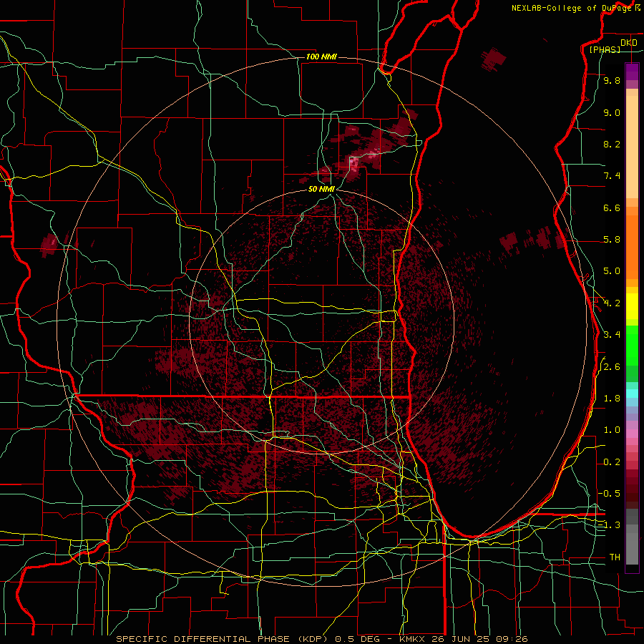Click the 8.2 legend value
Screen dimensions: 644x644
612,144
